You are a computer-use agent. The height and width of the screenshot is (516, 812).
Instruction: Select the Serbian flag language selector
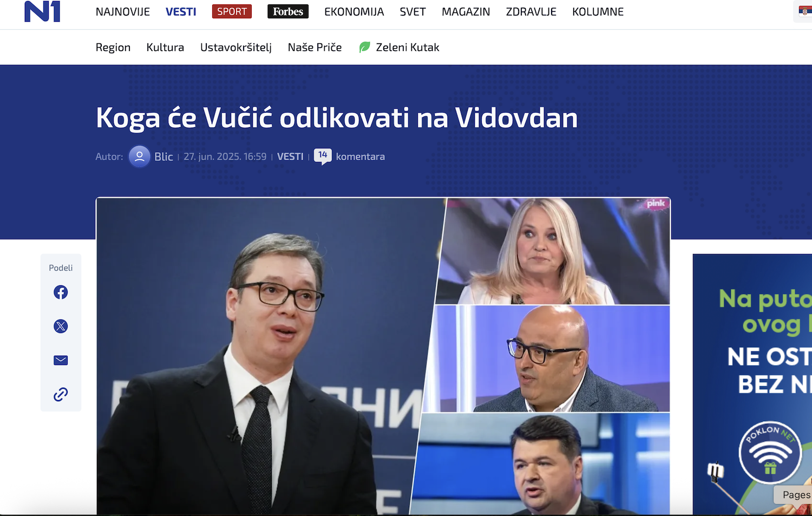[x=805, y=11]
